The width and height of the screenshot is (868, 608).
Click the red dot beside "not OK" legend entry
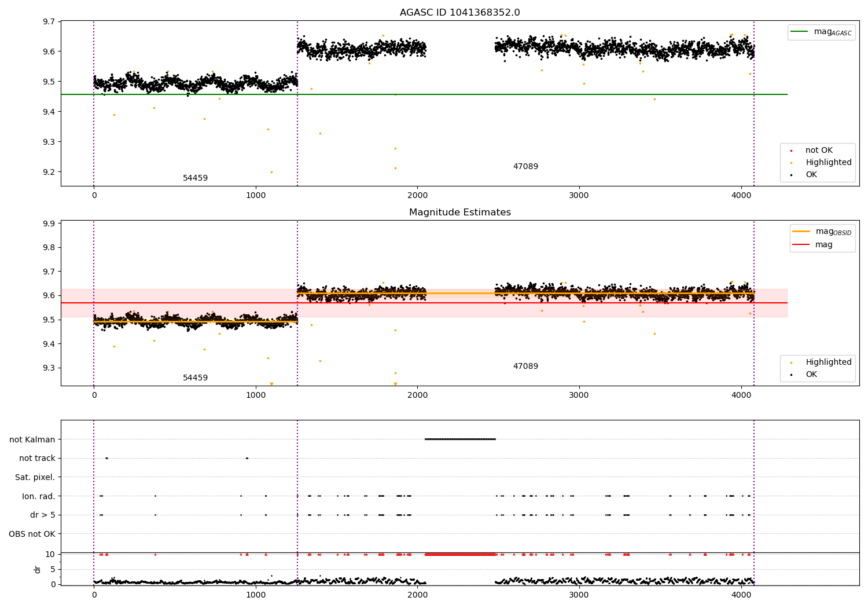(x=791, y=151)
